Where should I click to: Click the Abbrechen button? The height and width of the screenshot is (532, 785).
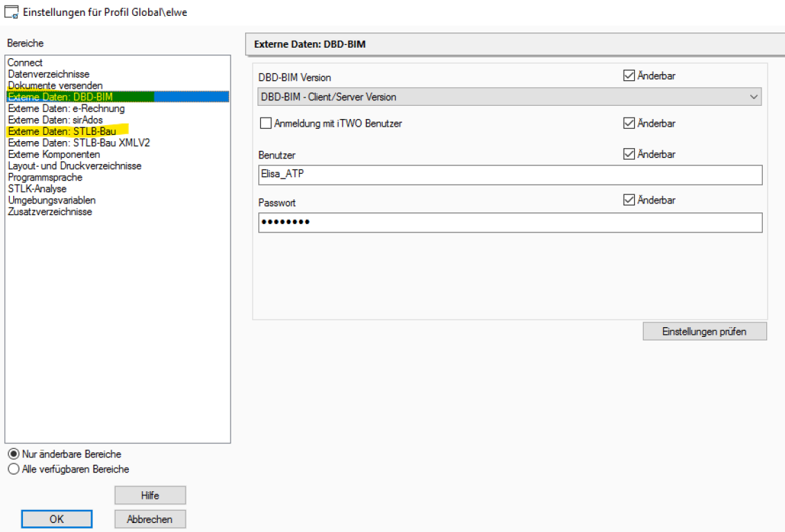(x=150, y=519)
